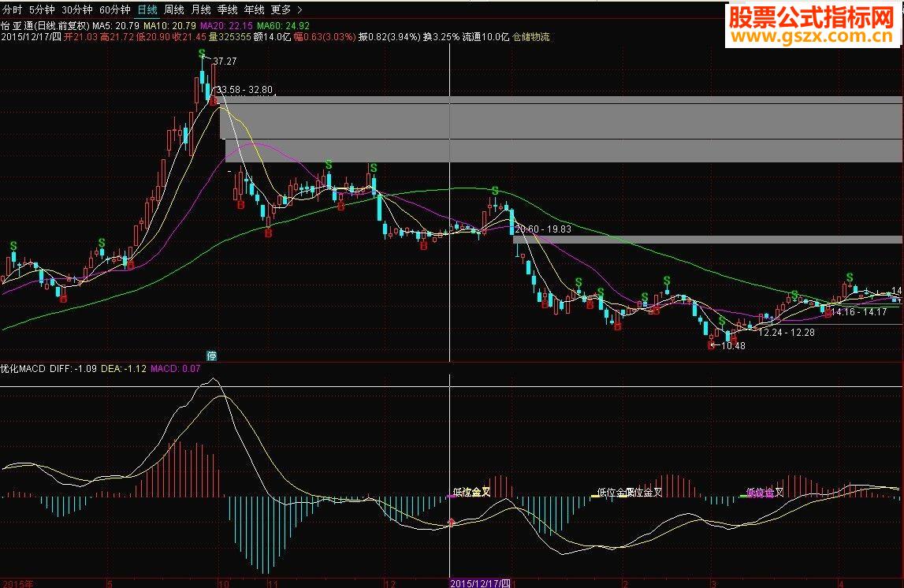Click the red arrow marker on MACD crosshair
Image resolution: width=904 pixels, height=588 pixels.
point(452,523)
